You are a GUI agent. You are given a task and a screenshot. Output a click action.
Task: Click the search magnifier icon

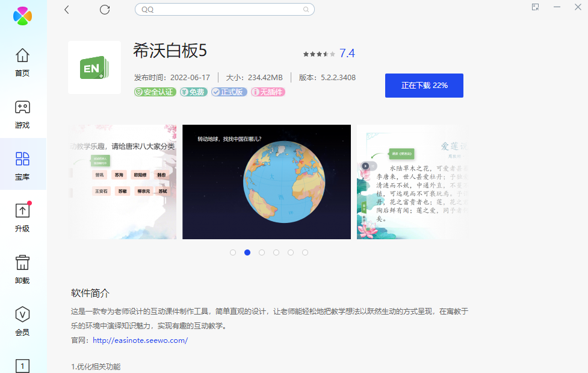pyautogui.click(x=306, y=10)
